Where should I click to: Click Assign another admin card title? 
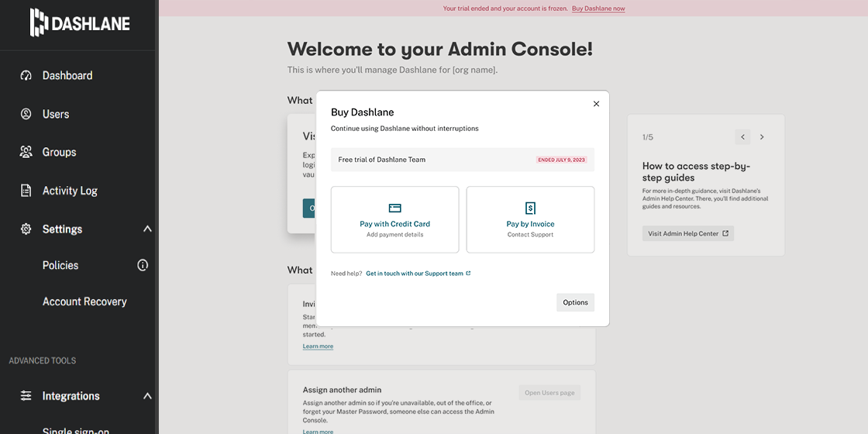tap(342, 391)
